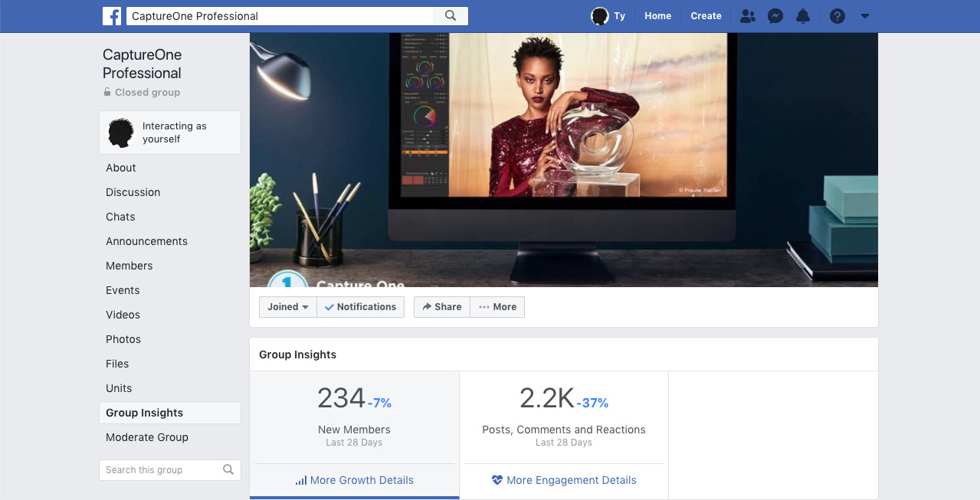Click the search magnifier button in top bar
980x500 pixels.
pyautogui.click(x=451, y=16)
